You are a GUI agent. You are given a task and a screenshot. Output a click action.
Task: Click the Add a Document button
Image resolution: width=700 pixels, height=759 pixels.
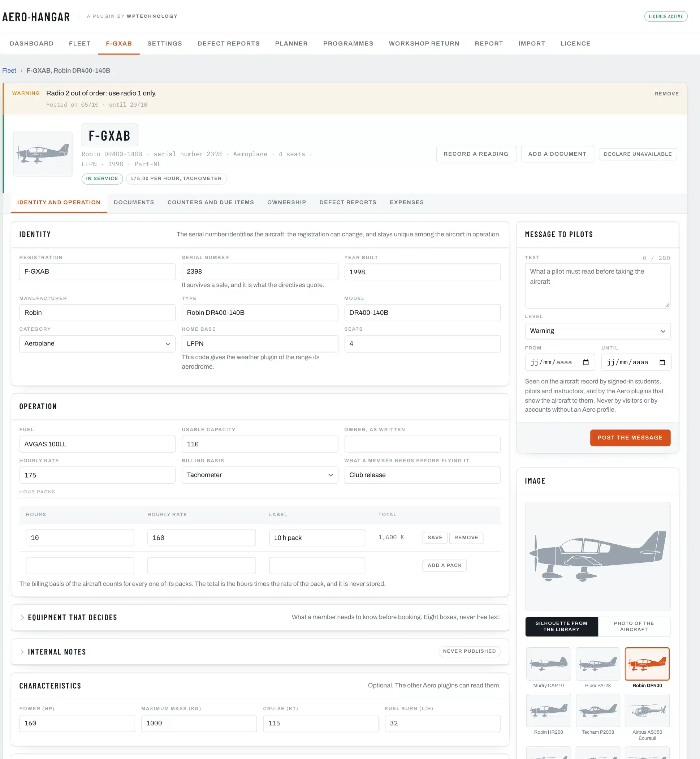557,154
